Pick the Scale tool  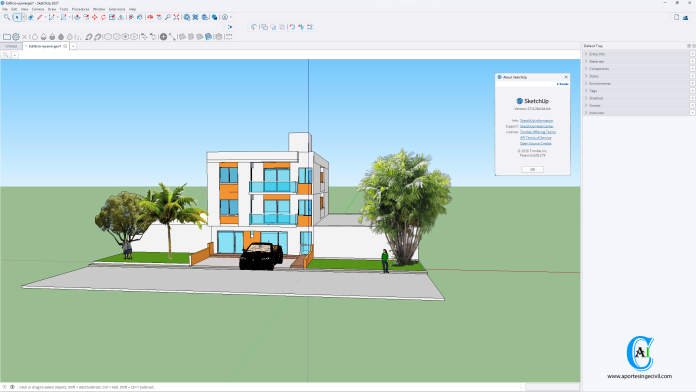click(x=112, y=17)
